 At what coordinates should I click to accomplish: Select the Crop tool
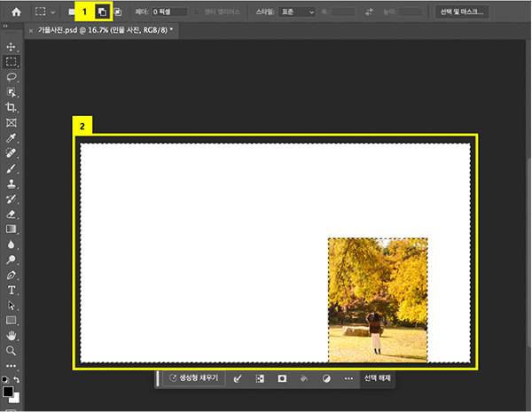pyautogui.click(x=11, y=107)
